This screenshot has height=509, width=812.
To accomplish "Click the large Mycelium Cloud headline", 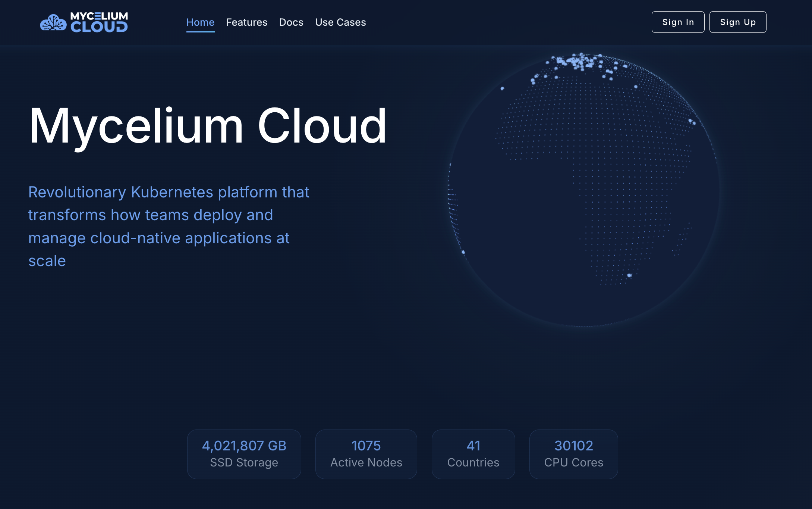I will pyautogui.click(x=208, y=126).
